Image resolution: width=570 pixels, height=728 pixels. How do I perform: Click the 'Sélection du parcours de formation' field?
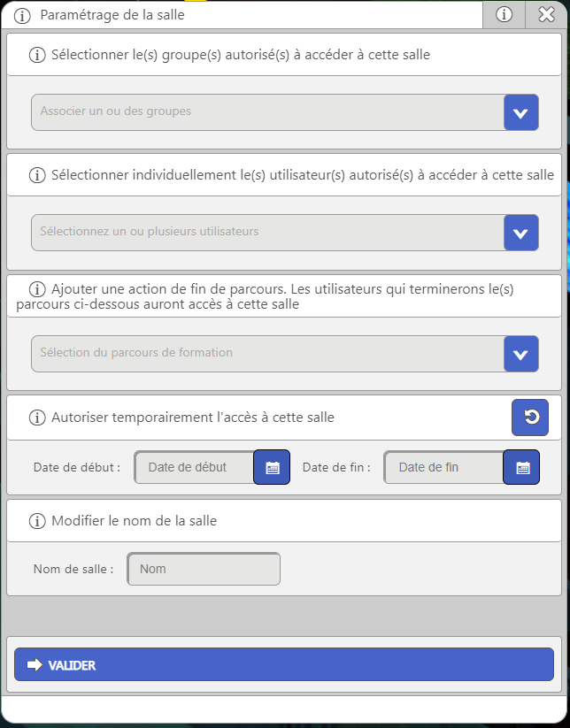[267, 354]
